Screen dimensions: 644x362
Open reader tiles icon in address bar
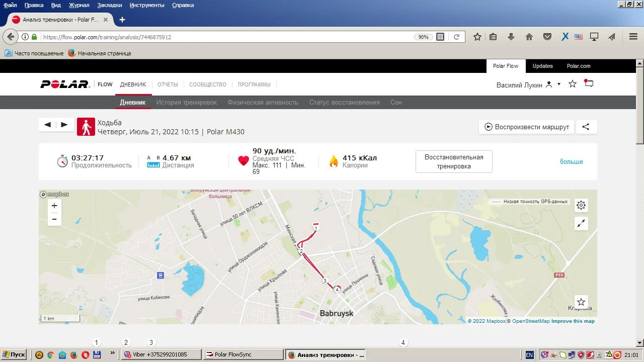pos(440,37)
